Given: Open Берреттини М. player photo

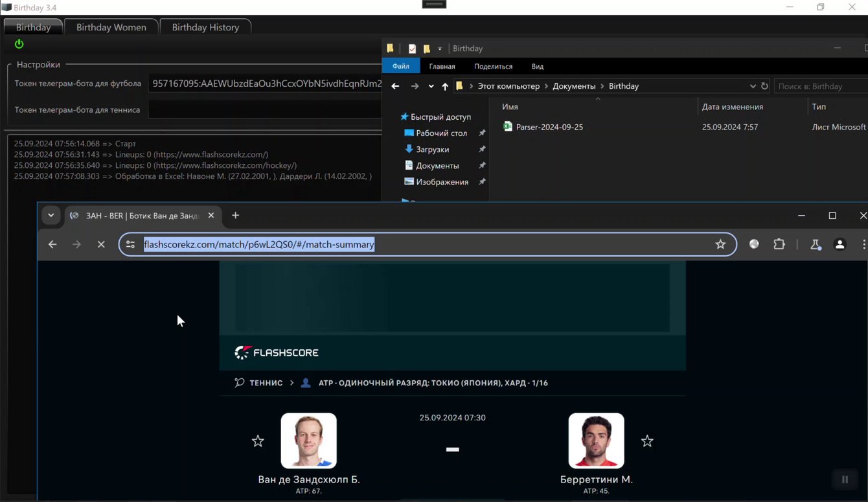Looking at the screenshot, I should click(x=597, y=440).
